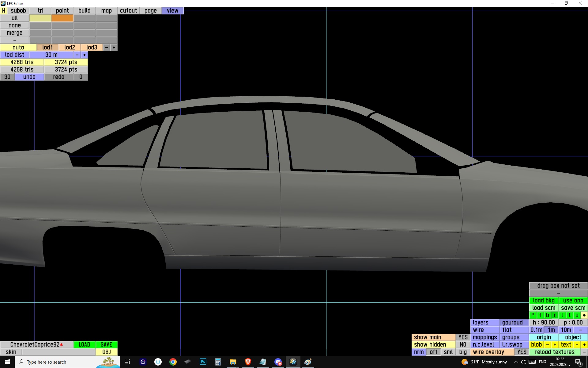The width and height of the screenshot is (588, 368).
Task: Toggle wire overlay YES setting
Action: pos(522,352)
